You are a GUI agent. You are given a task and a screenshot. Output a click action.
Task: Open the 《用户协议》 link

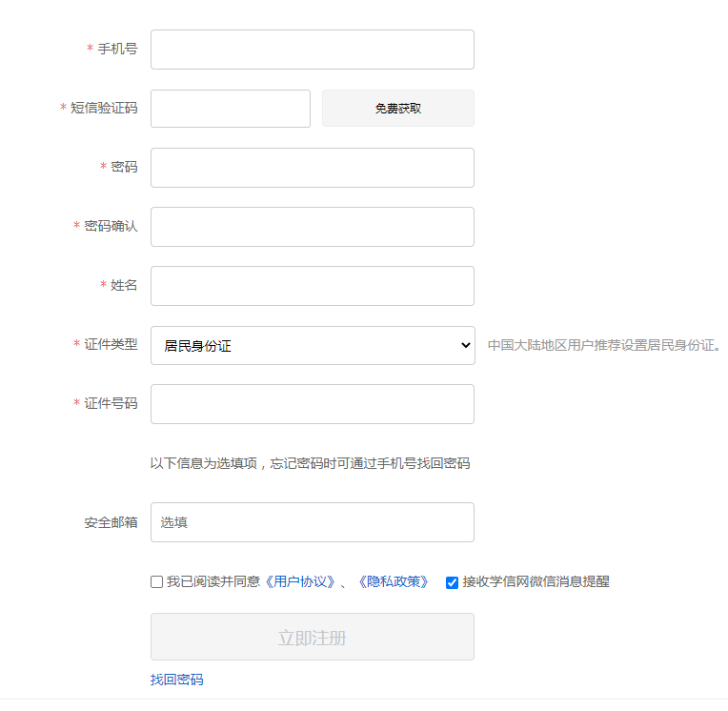pyautogui.click(x=299, y=581)
